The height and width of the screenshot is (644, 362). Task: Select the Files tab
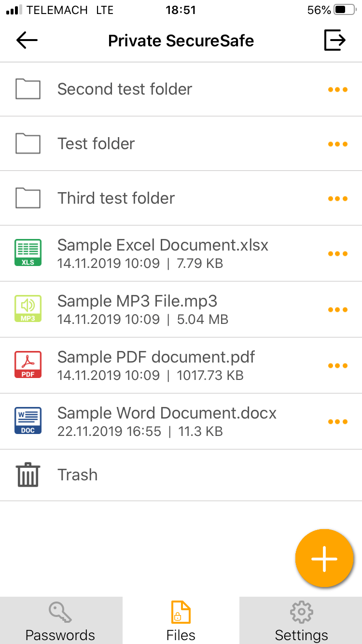tap(181, 621)
